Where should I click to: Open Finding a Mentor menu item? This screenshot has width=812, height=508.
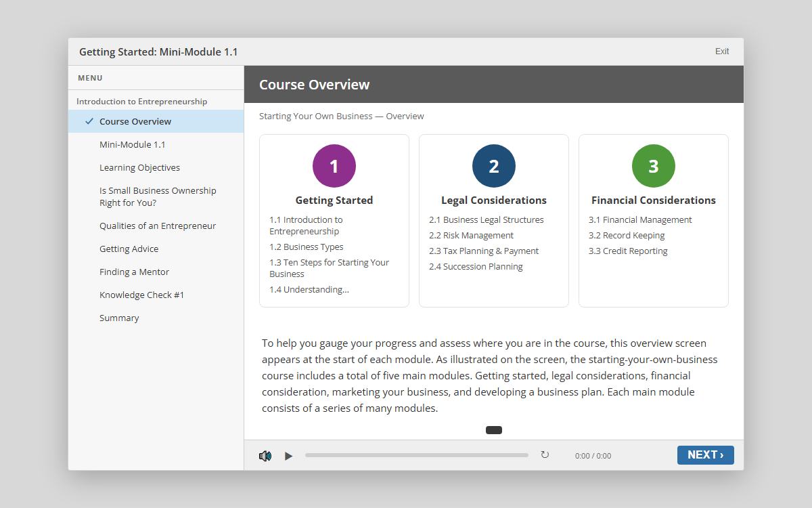(x=156, y=272)
